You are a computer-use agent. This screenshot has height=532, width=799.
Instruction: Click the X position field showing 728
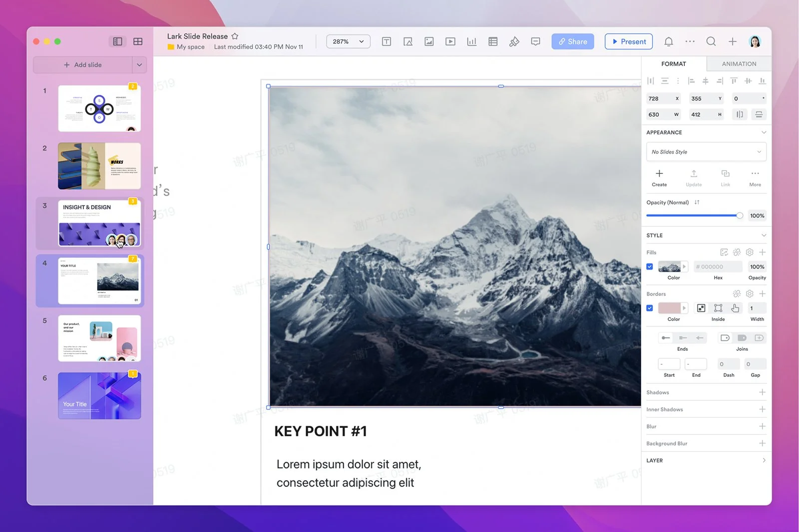point(663,98)
